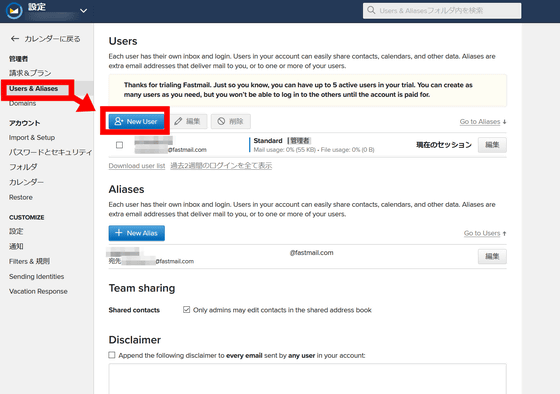Toggle Only admins may edit contacts checkbox
Screen dimensions: 560x394
click(x=186, y=310)
